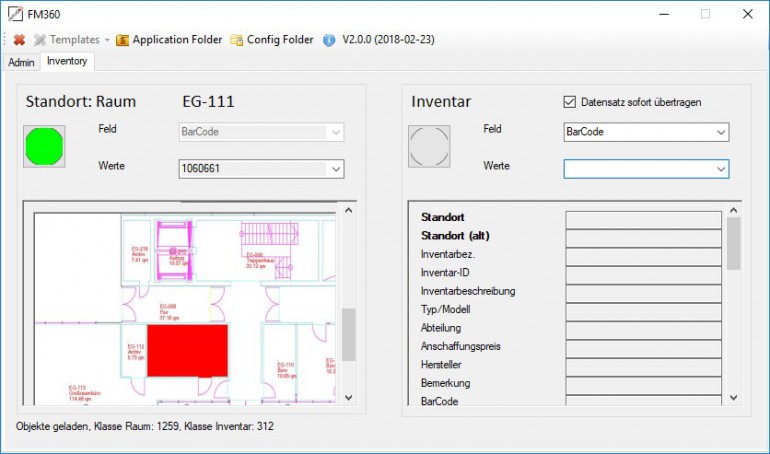Open the Application Folder
Screen dimensions: 770x454
(169, 40)
